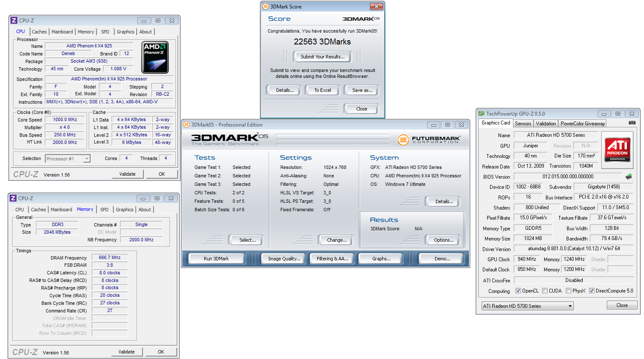
Task: Click OK in top CPU-Z window
Action: click(162, 174)
